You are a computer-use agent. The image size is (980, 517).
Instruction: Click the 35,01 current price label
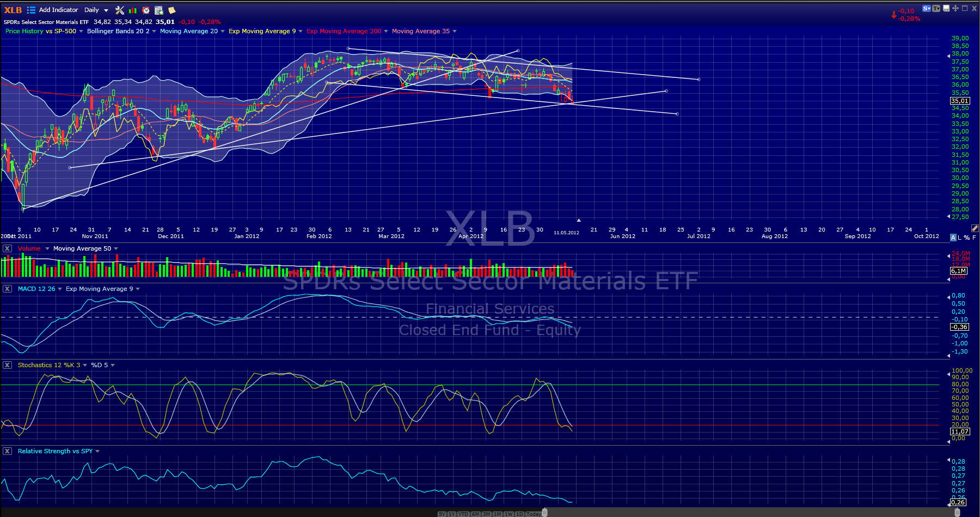(960, 101)
